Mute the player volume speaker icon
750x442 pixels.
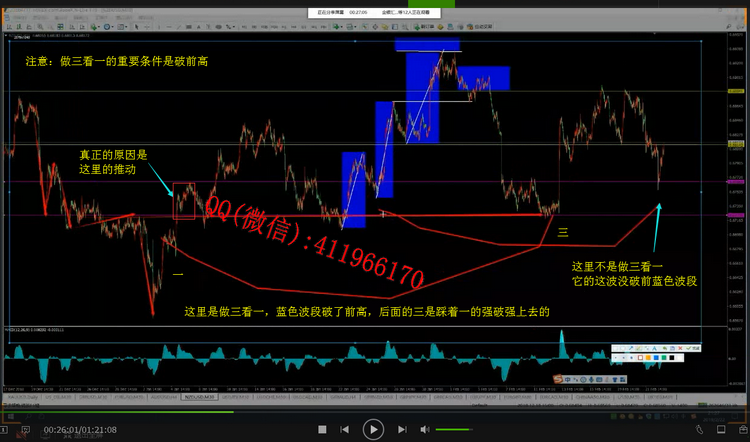426,430
